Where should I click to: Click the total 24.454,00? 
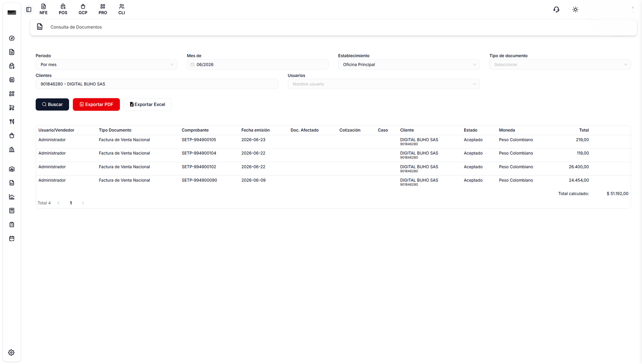pyautogui.click(x=579, y=180)
